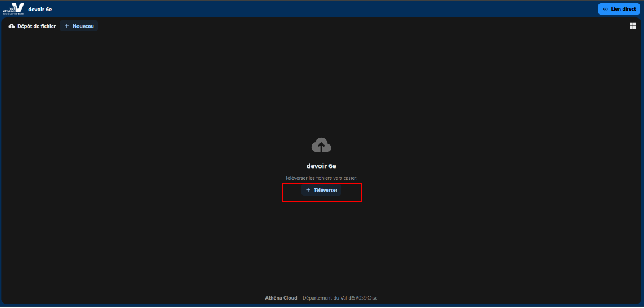Screen dimensions: 644x308
Task: Open the Nouveau menu
Action: coord(79,26)
